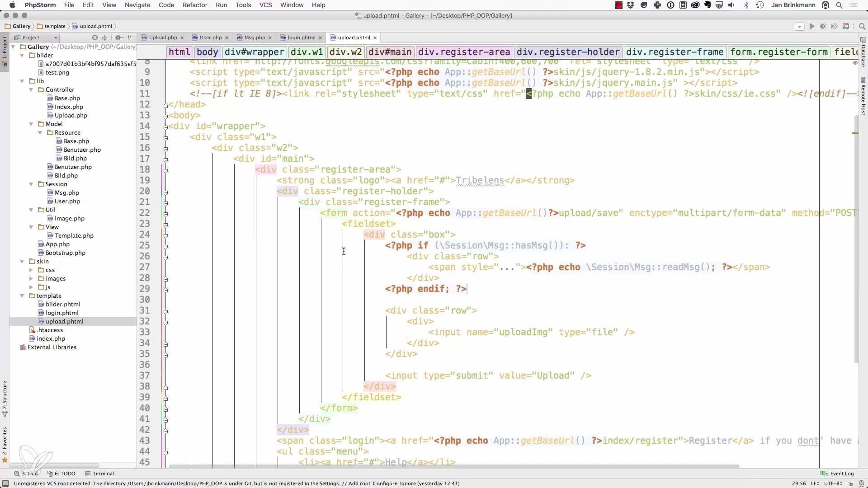Click the Run with Coverage icon
The height and width of the screenshot is (488, 868).
pyautogui.click(x=835, y=26)
